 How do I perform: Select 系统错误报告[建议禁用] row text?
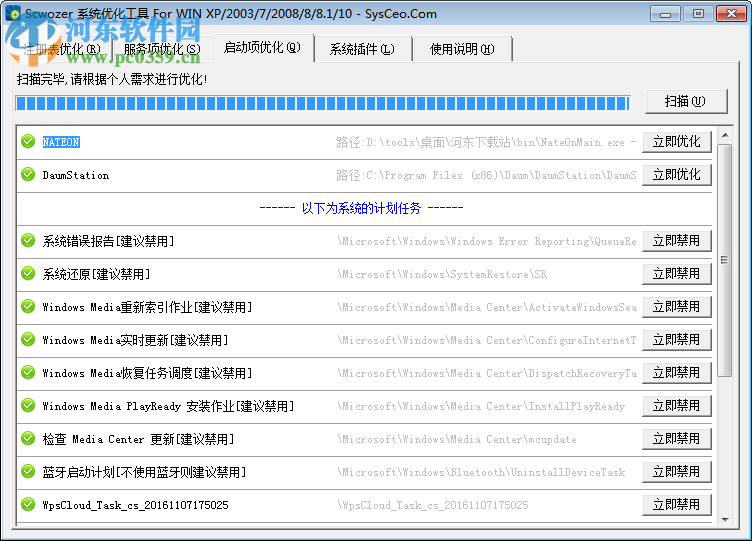[108, 241]
